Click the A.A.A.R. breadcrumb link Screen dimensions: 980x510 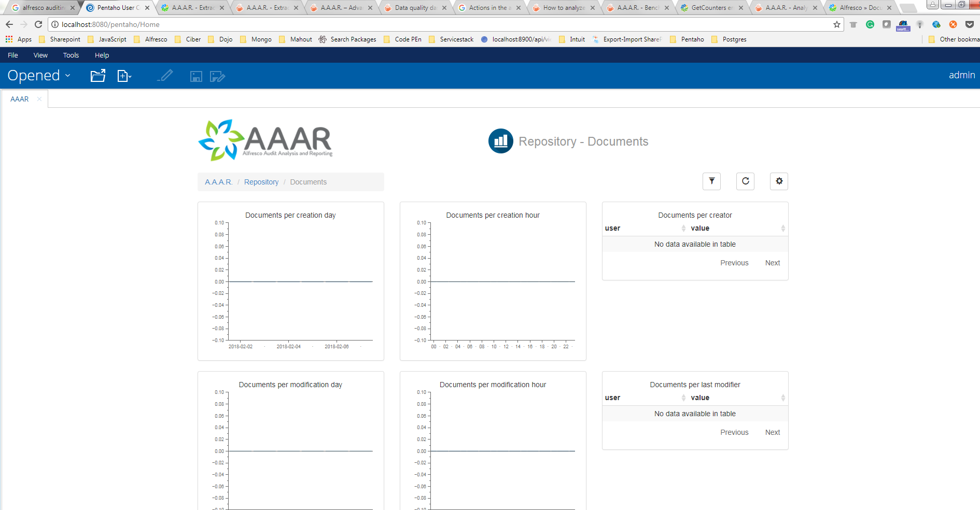point(218,182)
